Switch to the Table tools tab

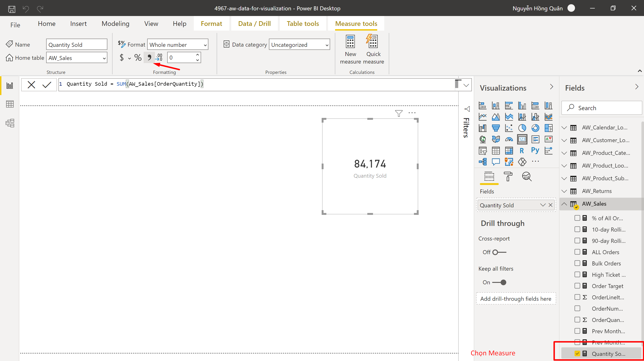[x=303, y=24]
